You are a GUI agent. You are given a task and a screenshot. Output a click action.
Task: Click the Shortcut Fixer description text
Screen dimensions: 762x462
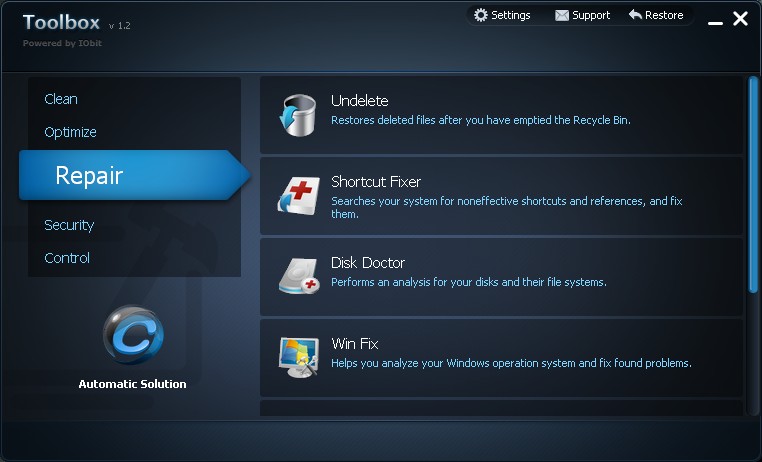point(506,207)
